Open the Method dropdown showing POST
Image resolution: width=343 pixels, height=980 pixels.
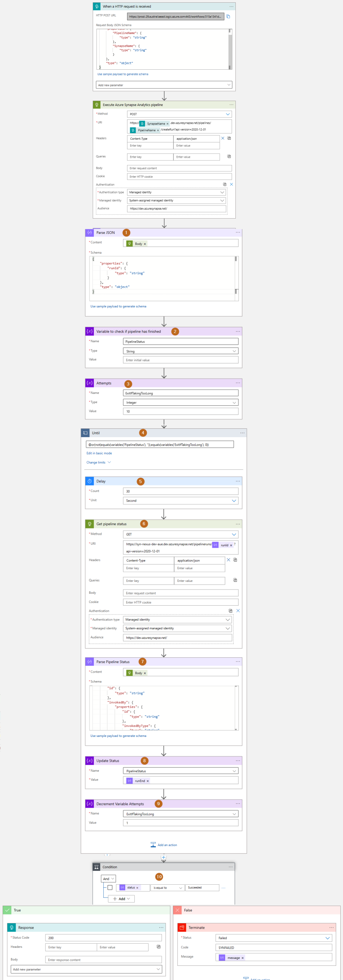tap(179, 114)
